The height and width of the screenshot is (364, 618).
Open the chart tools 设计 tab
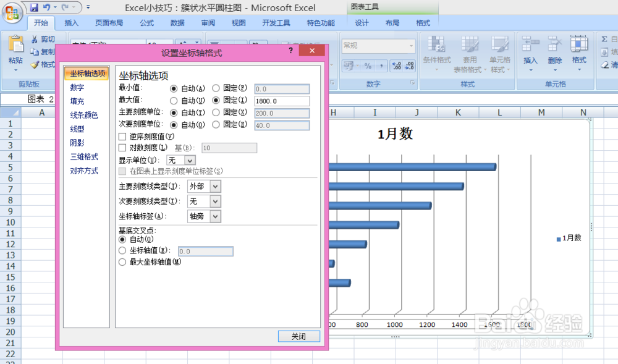(x=362, y=23)
